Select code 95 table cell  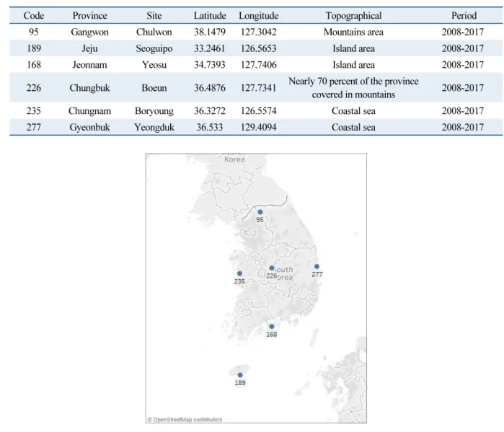coord(34,32)
